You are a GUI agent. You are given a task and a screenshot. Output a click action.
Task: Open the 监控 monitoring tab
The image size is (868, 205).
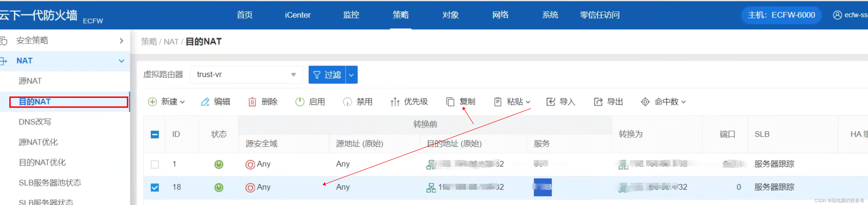coord(351,15)
